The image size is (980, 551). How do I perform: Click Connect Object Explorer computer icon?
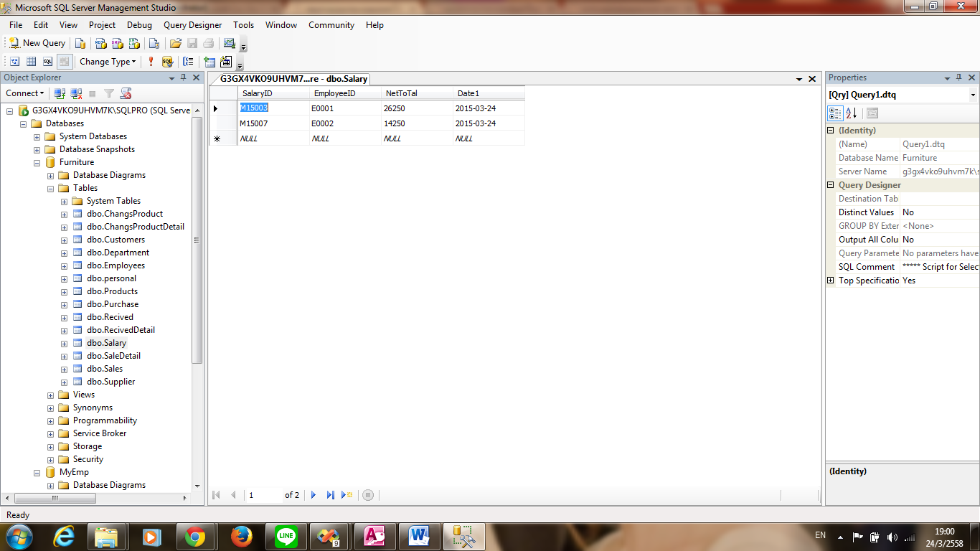coord(60,93)
